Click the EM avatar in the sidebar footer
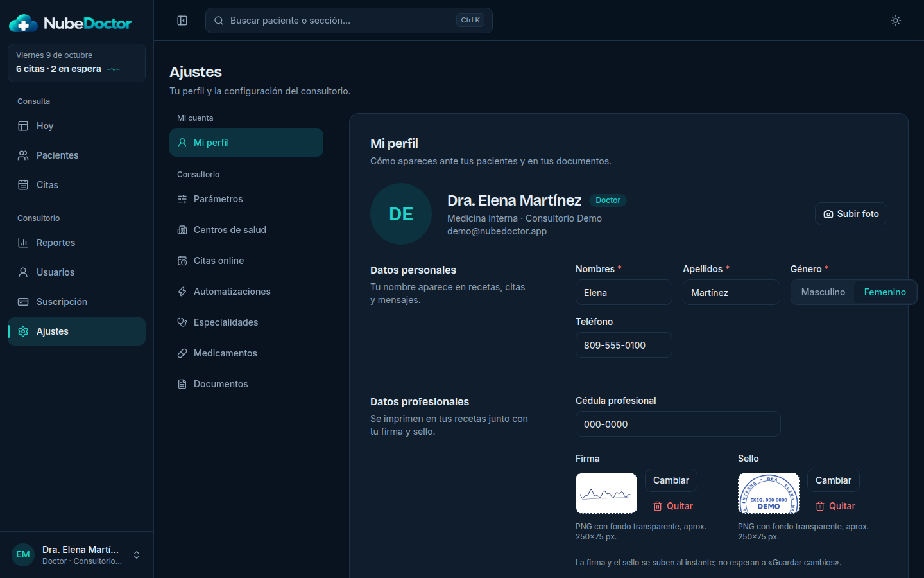The width and height of the screenshot is (924, 578). pyautogui.click(x=23, y=555)
